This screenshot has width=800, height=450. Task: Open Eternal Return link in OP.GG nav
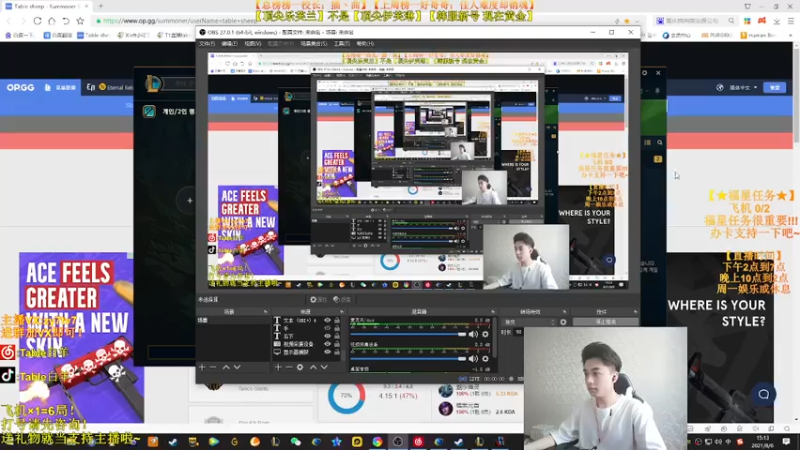(110, 87)
